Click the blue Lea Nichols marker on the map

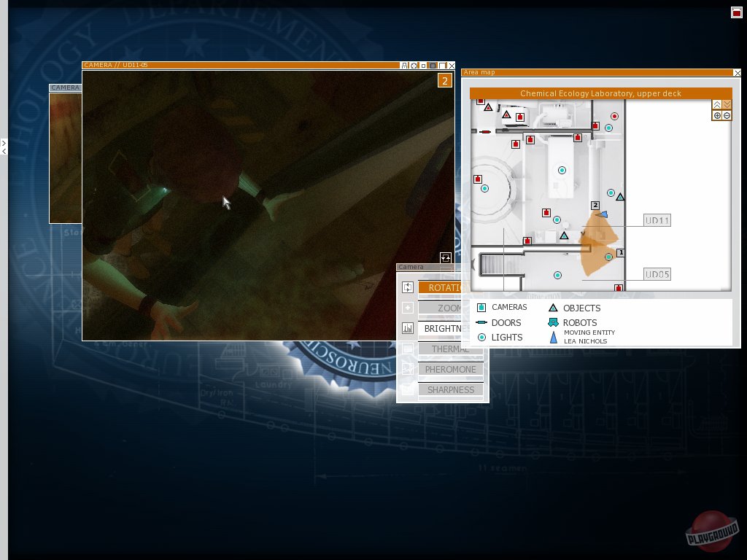(603, 215)
